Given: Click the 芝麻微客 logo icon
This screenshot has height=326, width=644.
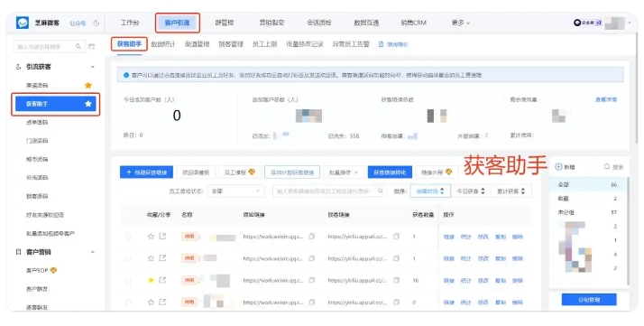Looking at the screenshot, I should [23, 23].
